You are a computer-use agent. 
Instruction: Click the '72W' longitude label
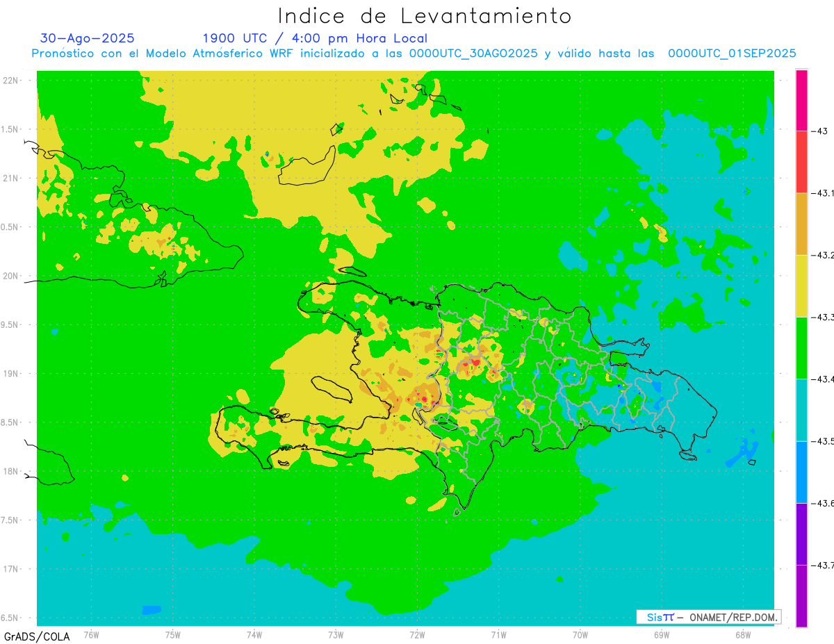(x=417, y=634)
